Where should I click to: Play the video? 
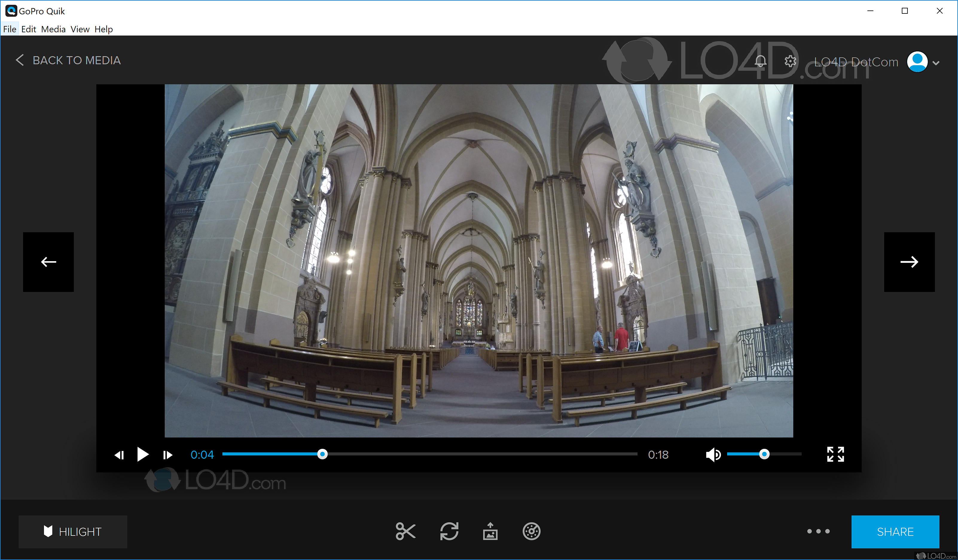(143, 455)
